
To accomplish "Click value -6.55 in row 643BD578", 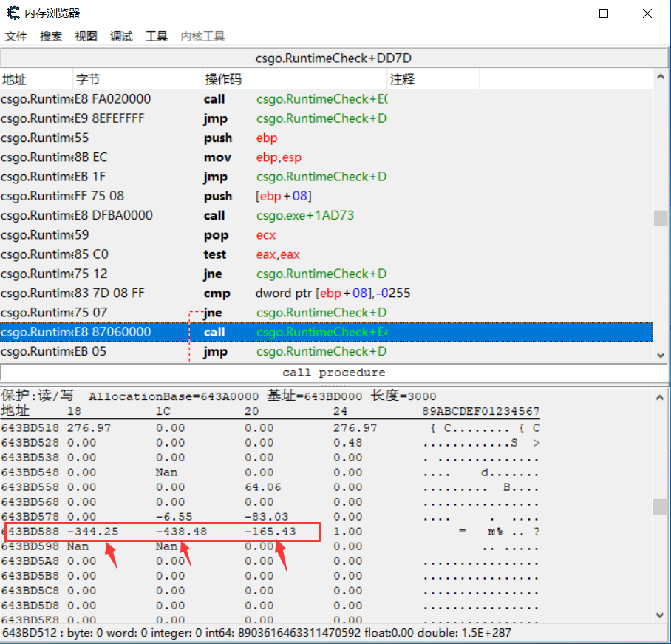I will tap(174, 516).
